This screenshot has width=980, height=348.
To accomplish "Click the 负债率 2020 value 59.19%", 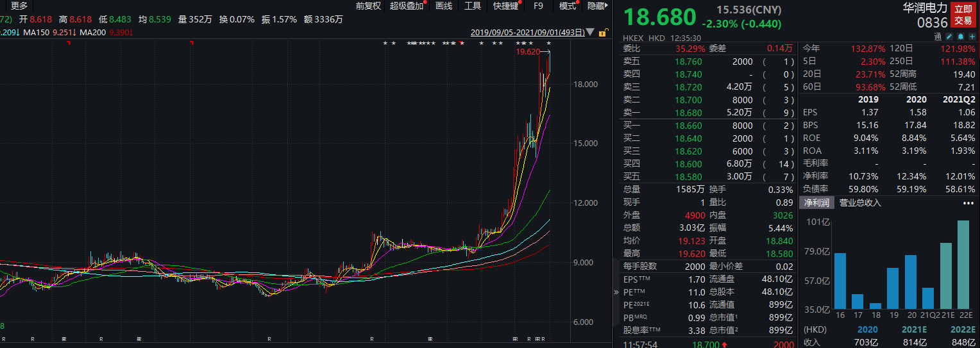I will 912,189.
